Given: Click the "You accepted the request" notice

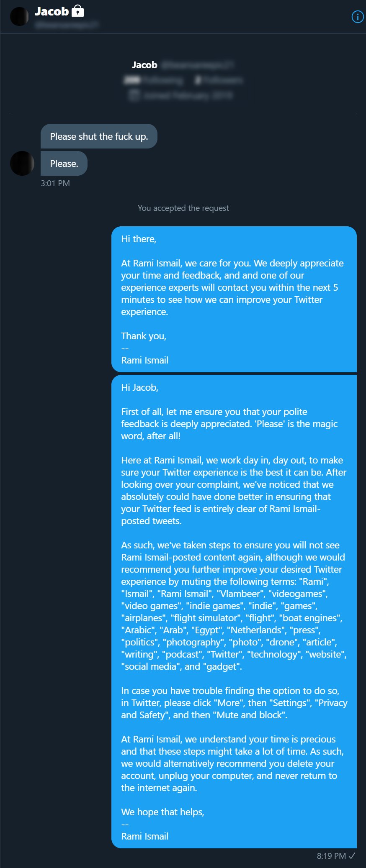Looking at the screenshot, I should coord(183,208).
